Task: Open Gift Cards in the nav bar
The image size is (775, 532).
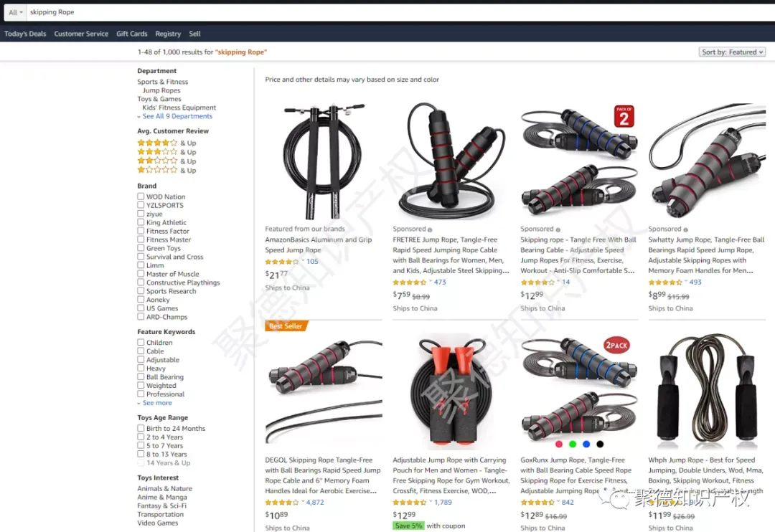Action: [132, 34]
